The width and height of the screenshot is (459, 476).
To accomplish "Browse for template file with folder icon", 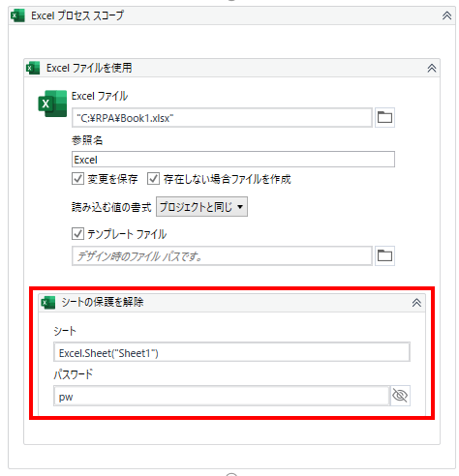I will (384, 256).
